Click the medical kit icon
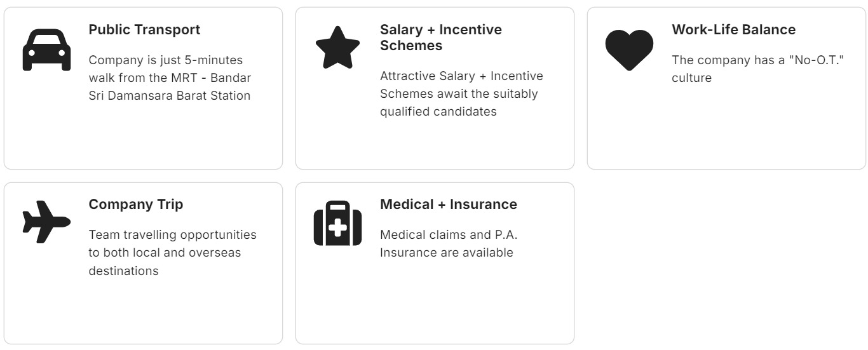Viewport: 868px width, 350px height. coord(337,224)
